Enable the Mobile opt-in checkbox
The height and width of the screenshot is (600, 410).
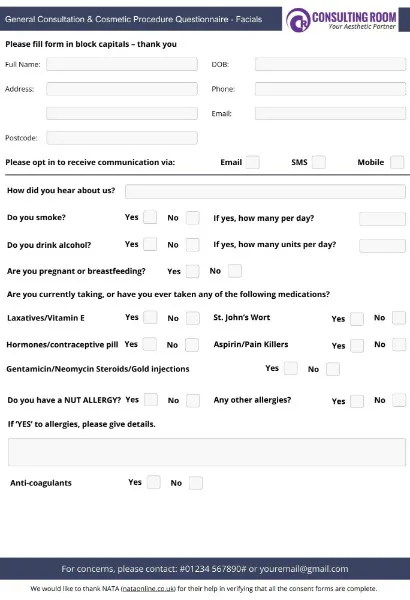click(397, 162)
